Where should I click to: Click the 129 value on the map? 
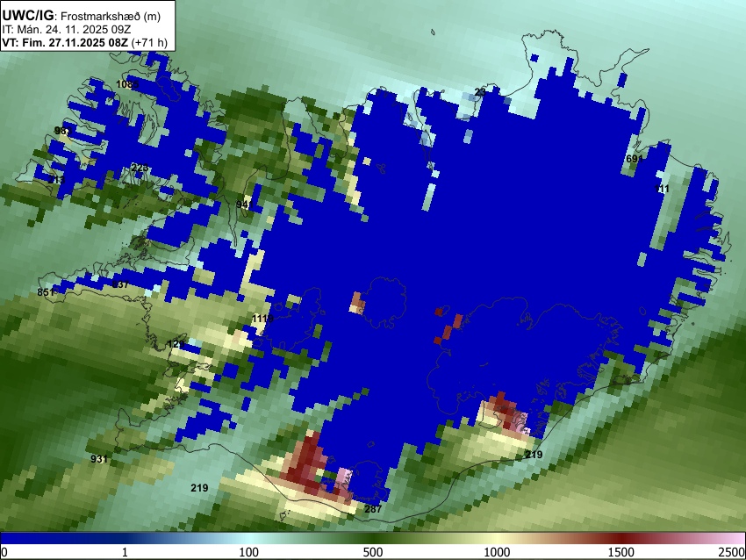click(176, 344)
